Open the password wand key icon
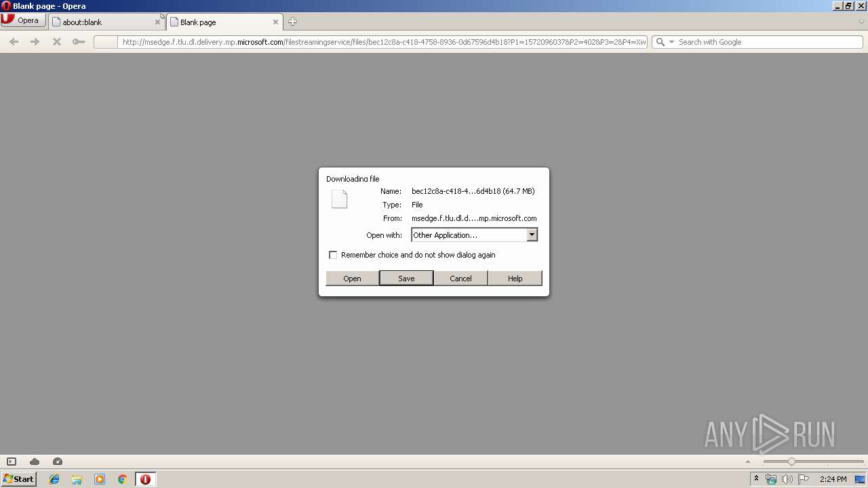Screen dimensions: 868x488 (x=79, y=42)
